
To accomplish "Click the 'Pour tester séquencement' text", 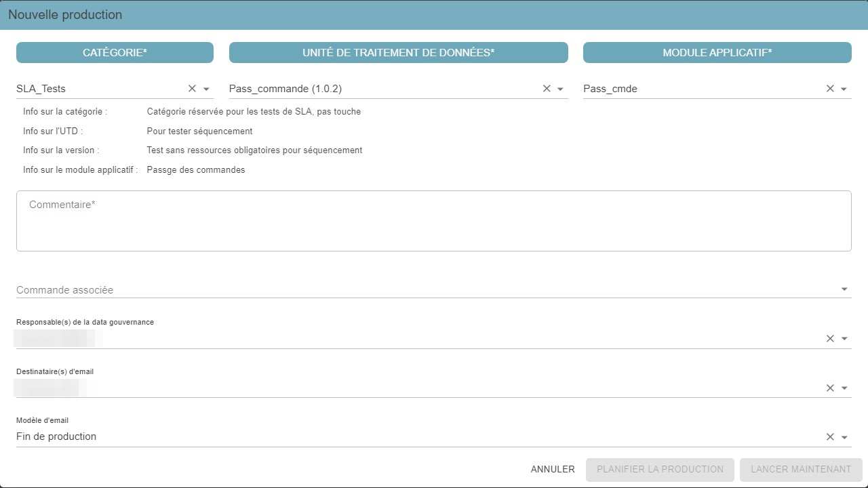I will coord(199,131).
